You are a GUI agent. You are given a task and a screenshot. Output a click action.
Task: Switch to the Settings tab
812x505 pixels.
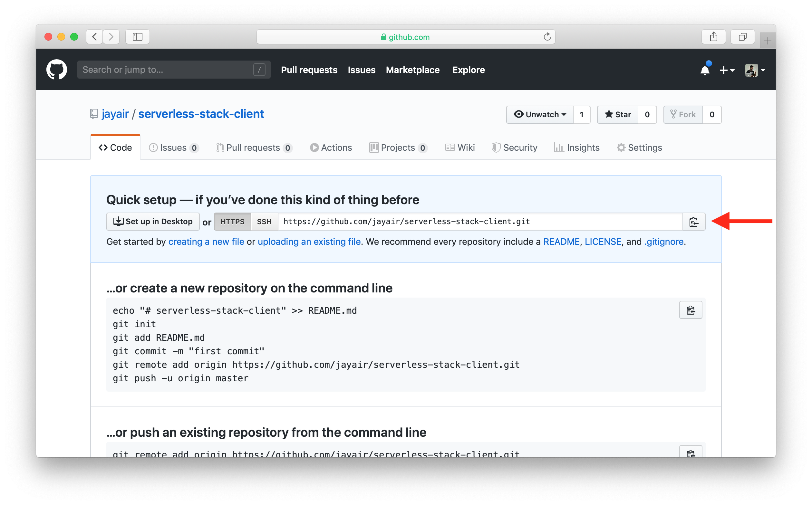(x=639, y=148)
